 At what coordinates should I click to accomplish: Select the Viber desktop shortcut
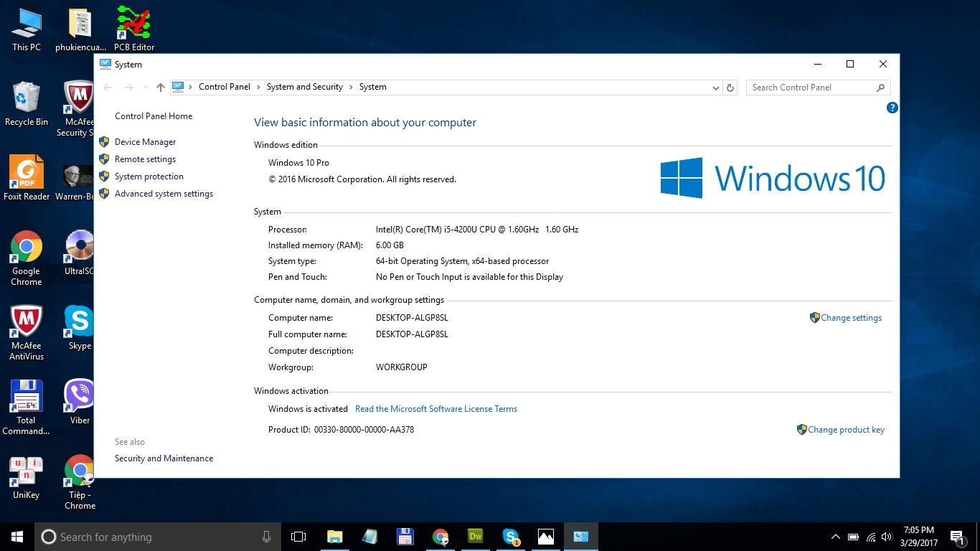pos(80,402)
